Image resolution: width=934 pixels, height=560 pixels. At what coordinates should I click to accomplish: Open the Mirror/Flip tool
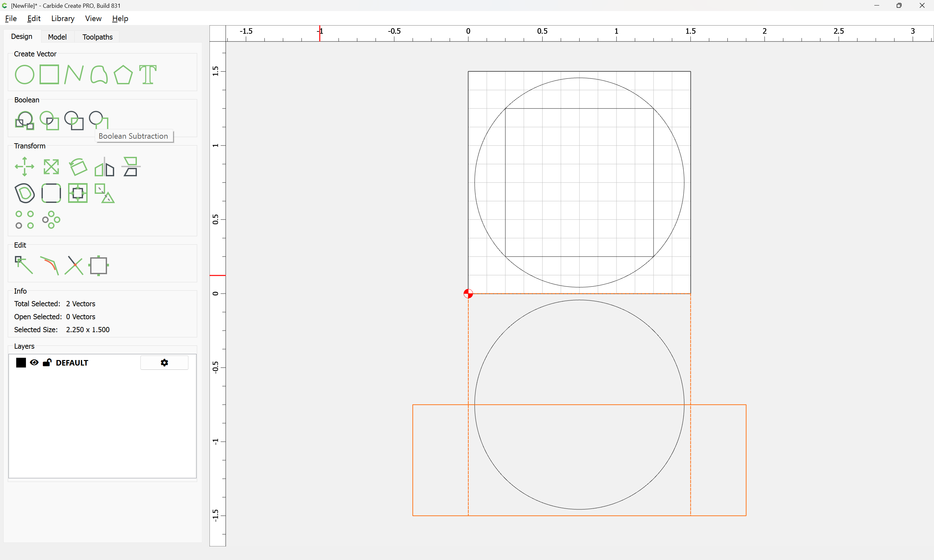point(104,167)
